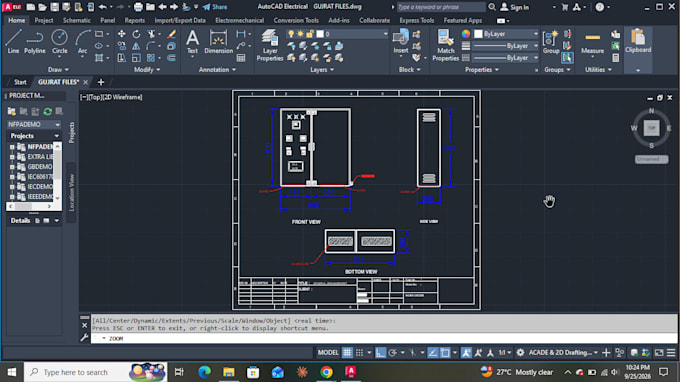Click the Customization menu icon in status bar
Screen dimensions: 680x382
click(x=670, y=353)
